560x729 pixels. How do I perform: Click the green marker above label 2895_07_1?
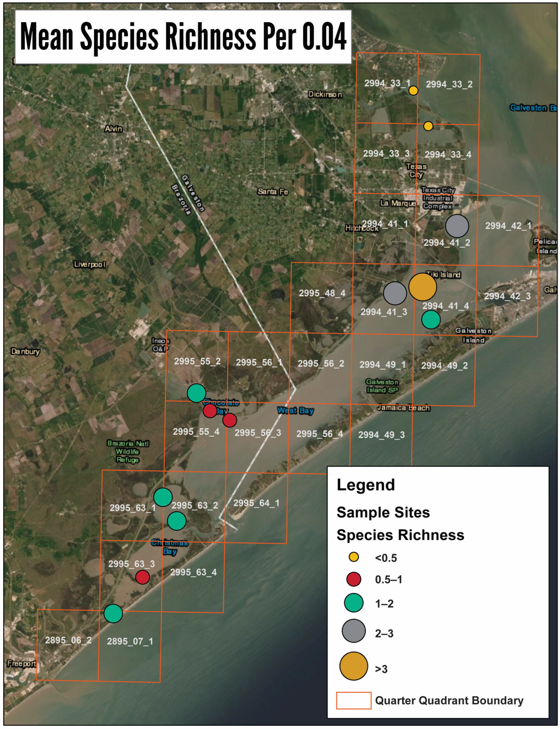point(113,613)
